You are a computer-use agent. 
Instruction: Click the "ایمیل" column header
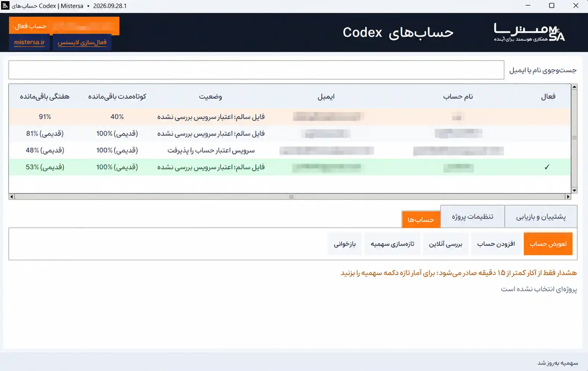coord(326,96)
